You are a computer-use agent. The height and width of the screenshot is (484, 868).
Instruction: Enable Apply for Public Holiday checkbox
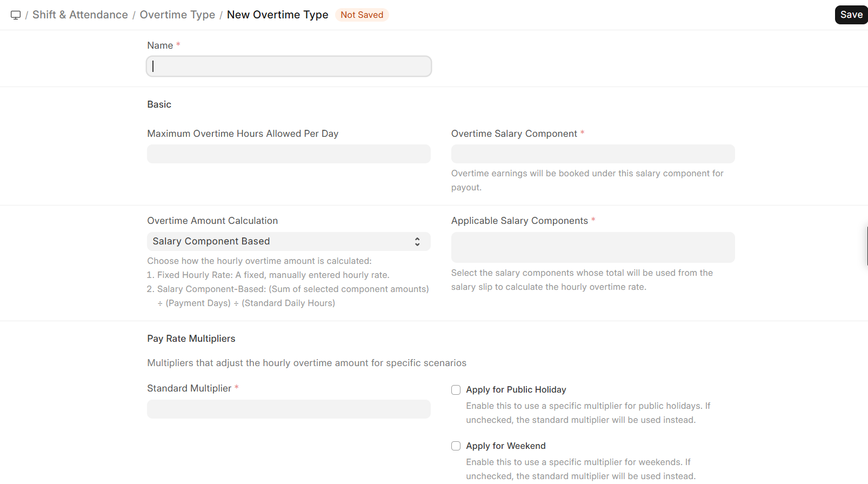click(456, 390)
